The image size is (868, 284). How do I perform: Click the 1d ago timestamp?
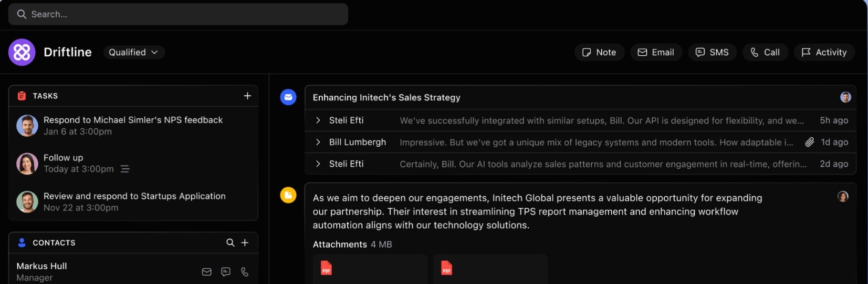click(x=834, y=142)
